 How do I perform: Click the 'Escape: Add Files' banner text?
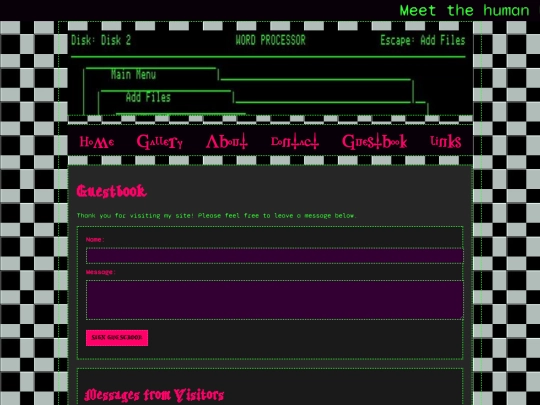click(423, 40)
